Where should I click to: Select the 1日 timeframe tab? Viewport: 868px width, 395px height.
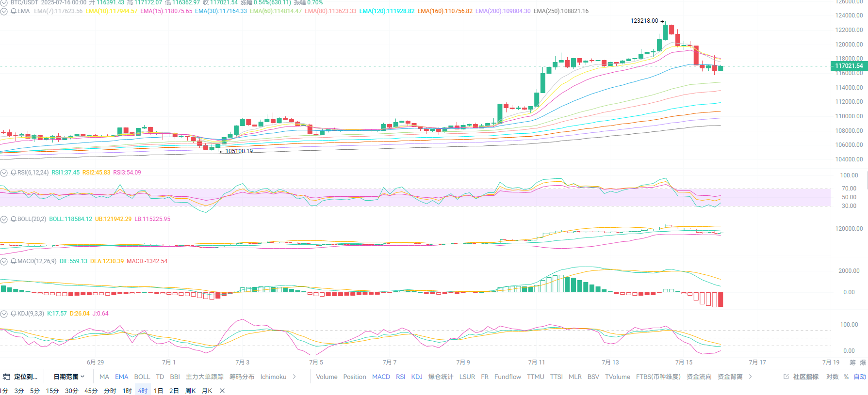(159, 391)
